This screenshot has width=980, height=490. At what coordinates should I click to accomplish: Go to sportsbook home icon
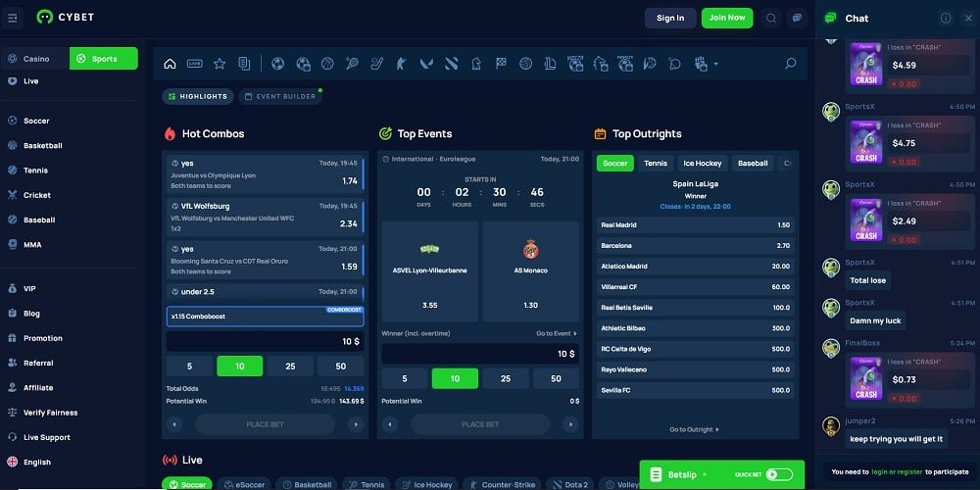tap(170, 64)
